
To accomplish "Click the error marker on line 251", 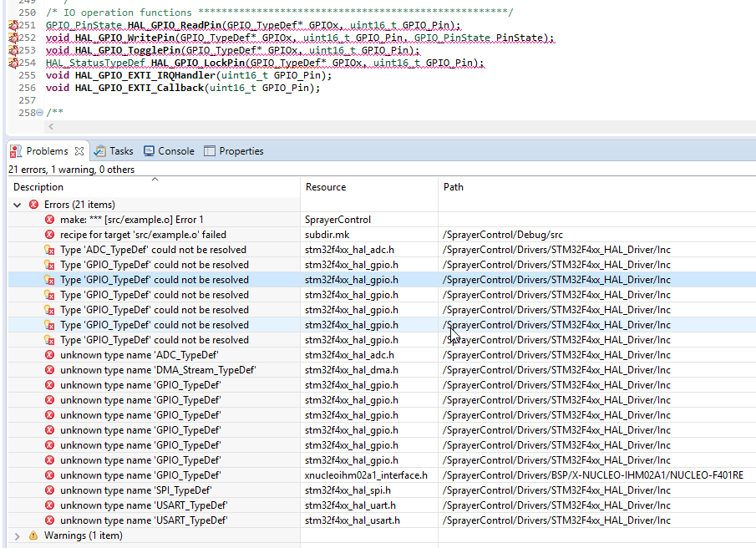I will (x=13, y=26).
